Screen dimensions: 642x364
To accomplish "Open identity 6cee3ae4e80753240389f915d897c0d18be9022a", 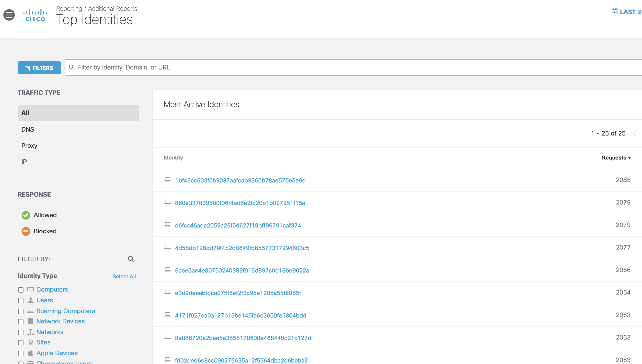I will tap(242, 270).
